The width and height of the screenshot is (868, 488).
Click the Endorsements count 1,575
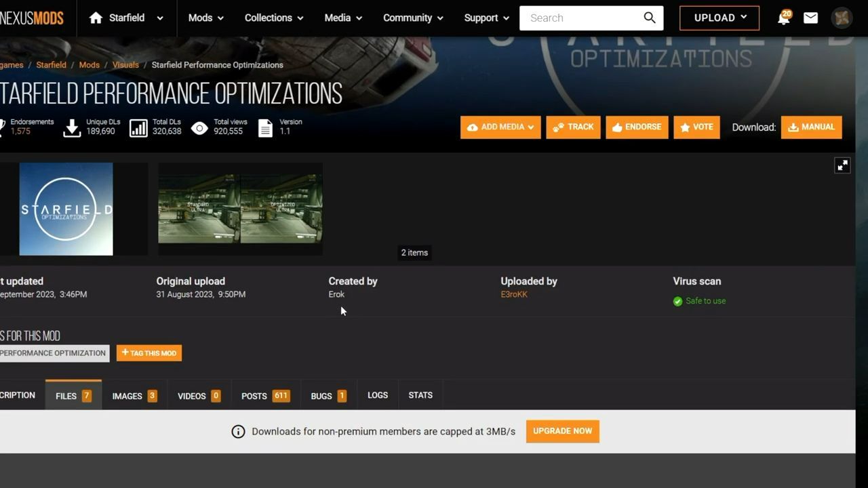20,131
